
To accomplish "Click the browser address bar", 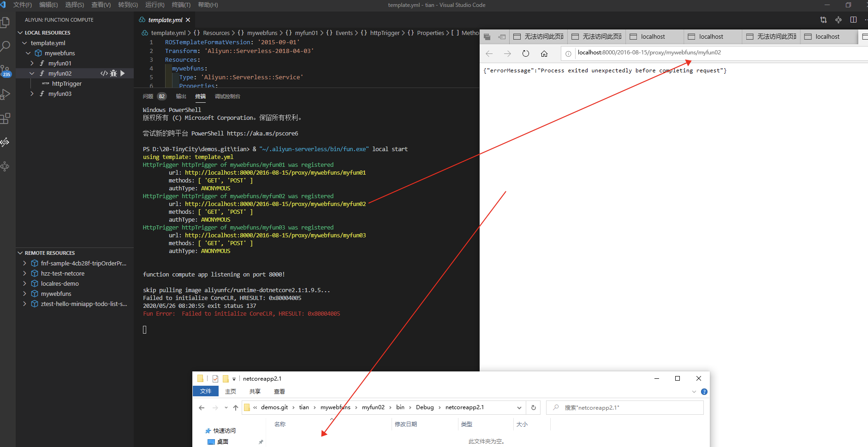I will pos(669,53).
